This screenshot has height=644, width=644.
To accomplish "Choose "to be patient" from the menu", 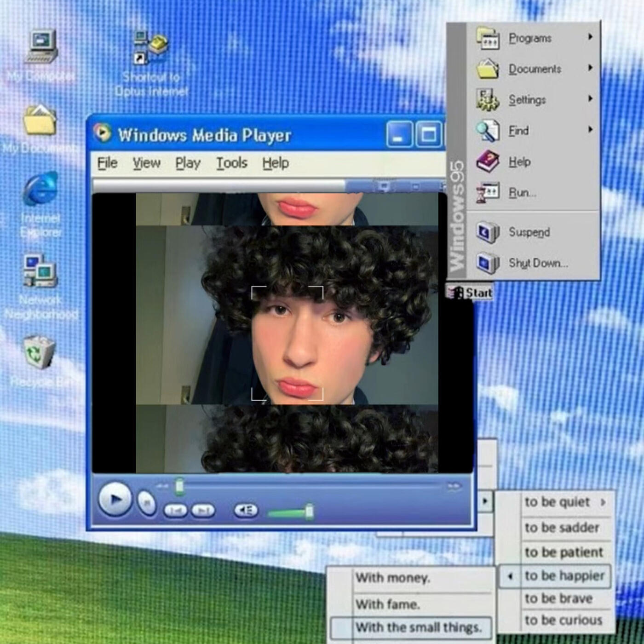I will 563,552.
